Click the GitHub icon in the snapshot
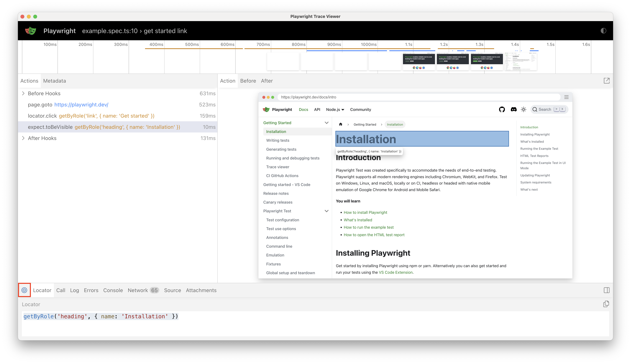The width and height of the screenshot is (631, 364). coord(502,109)
